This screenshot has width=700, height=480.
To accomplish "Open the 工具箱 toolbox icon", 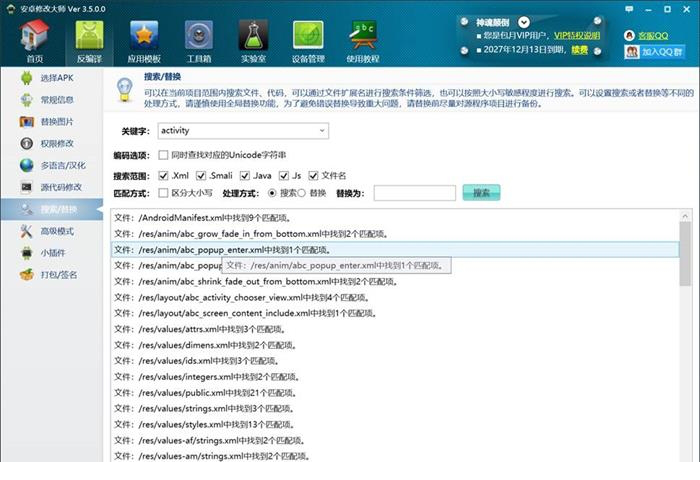I will coord(199,36).
